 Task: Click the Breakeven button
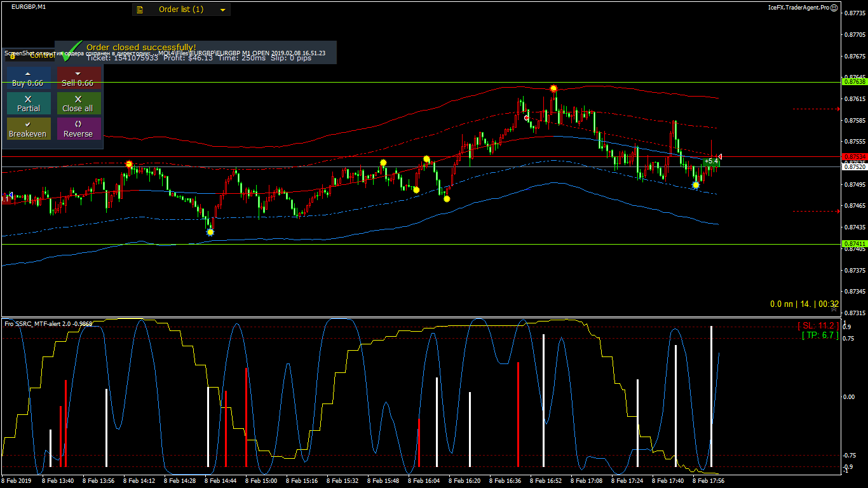(x=28, y=129)
